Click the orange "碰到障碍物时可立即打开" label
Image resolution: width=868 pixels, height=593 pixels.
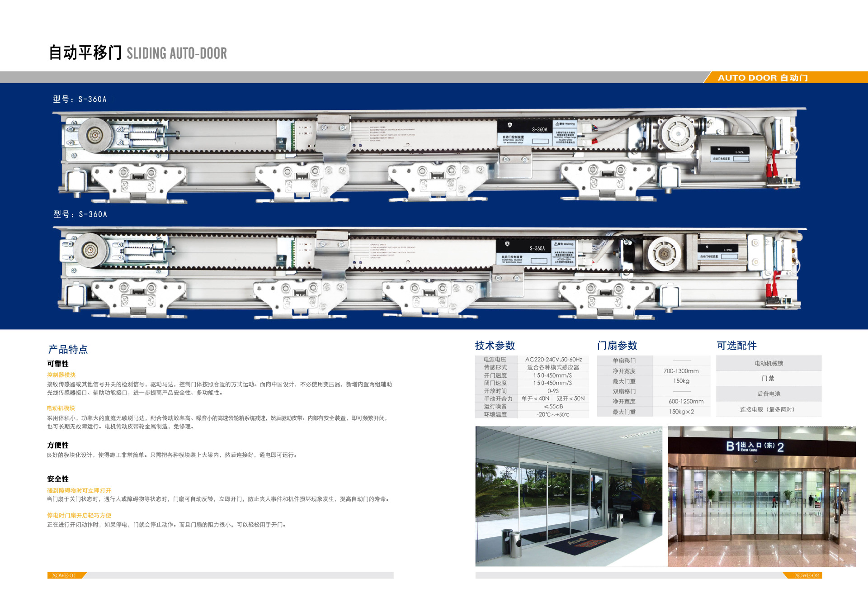click(79, 490)
